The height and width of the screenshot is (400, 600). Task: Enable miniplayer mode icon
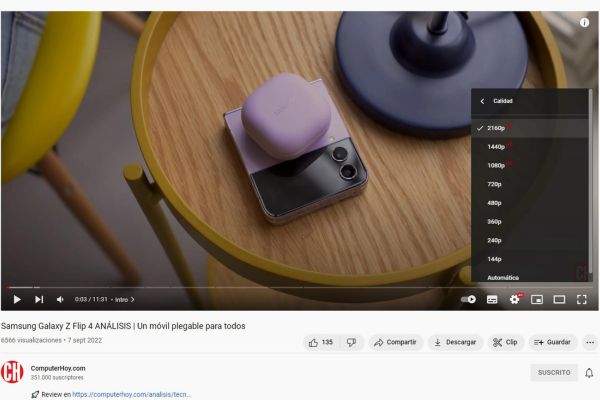537,299
